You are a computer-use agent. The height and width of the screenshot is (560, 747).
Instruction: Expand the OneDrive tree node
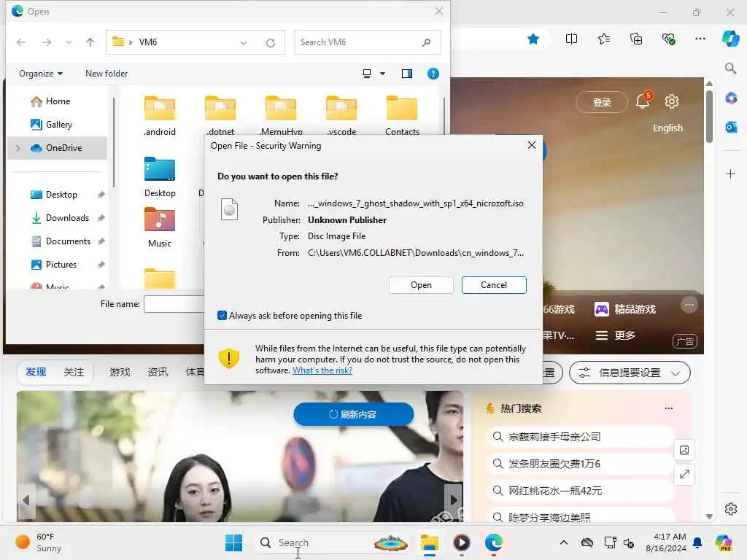18,148
